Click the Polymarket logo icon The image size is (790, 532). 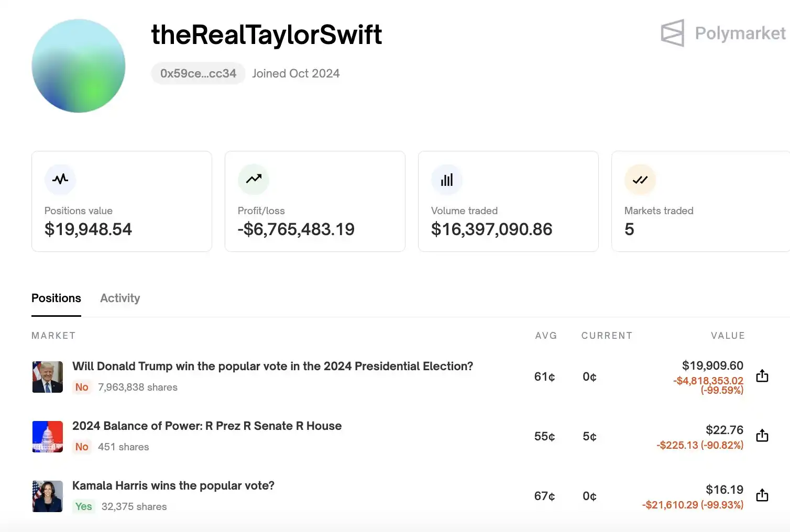pyautogui.click(x=673, y=33)
